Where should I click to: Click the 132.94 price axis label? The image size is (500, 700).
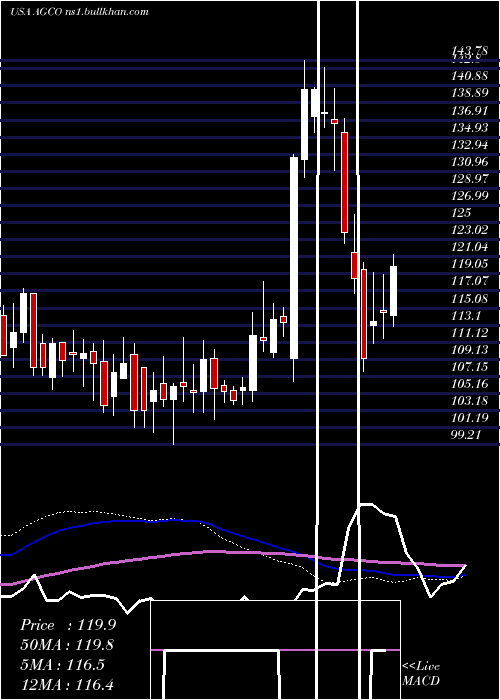click(x=469, y=145)
